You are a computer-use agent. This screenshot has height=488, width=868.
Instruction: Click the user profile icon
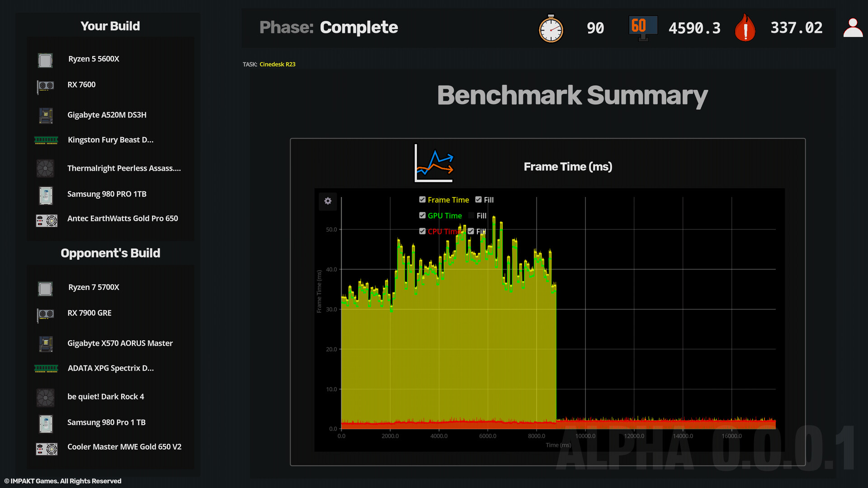coord(853,28)
